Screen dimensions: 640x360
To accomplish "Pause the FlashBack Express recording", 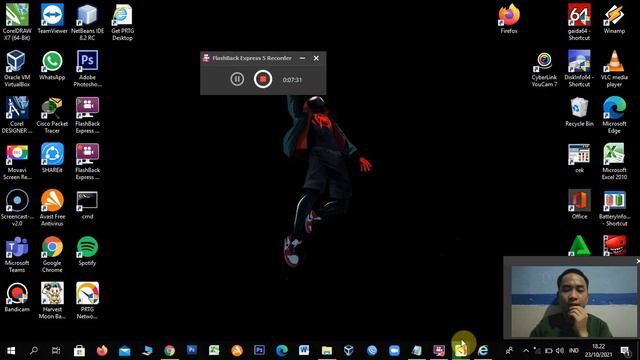I will click(x=237, y=79).
